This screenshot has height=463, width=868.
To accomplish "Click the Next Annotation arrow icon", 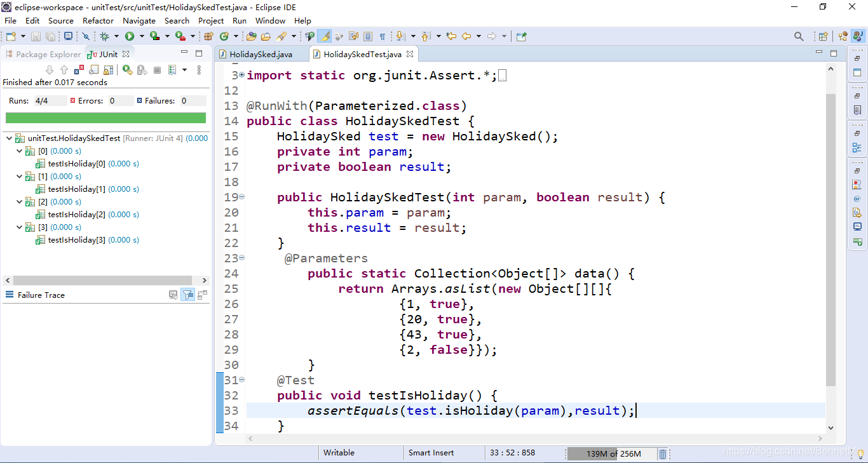I will click(x=400, y=37).
